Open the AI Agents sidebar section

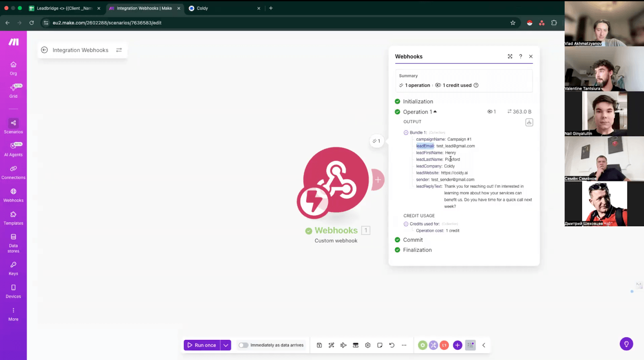[13, 149]
